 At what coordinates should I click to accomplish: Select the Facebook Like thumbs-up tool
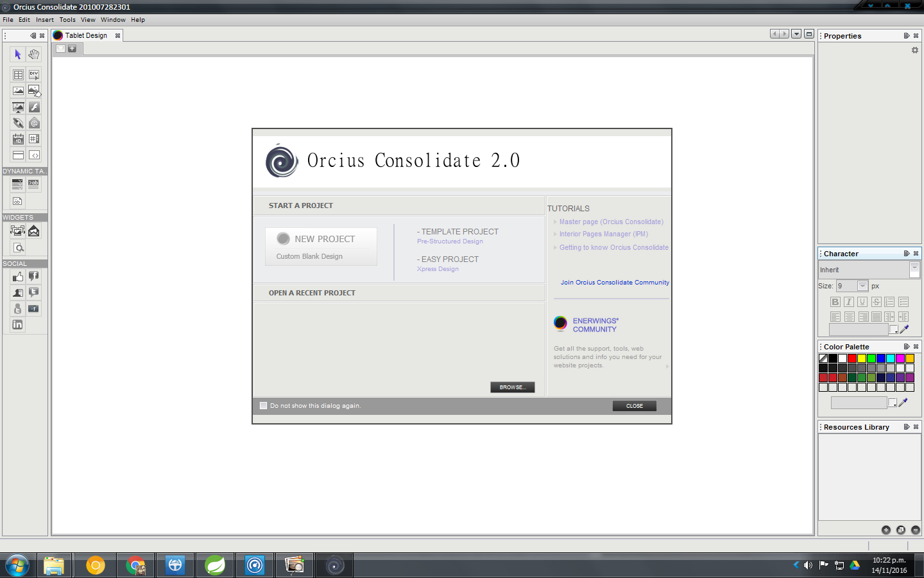click(x=18, y=277)
